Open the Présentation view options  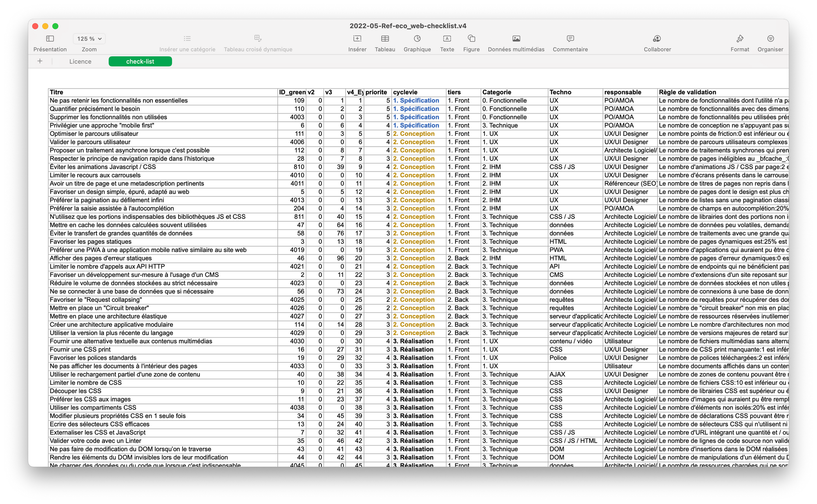point(50,39)
